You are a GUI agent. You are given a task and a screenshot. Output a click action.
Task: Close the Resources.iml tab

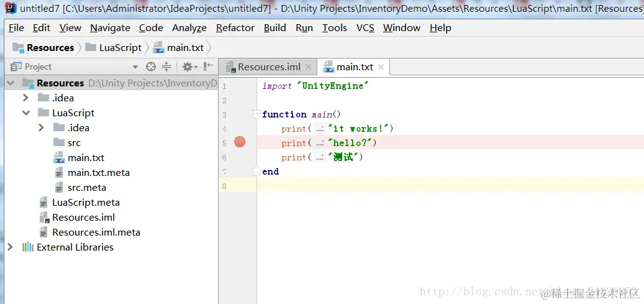309,67
